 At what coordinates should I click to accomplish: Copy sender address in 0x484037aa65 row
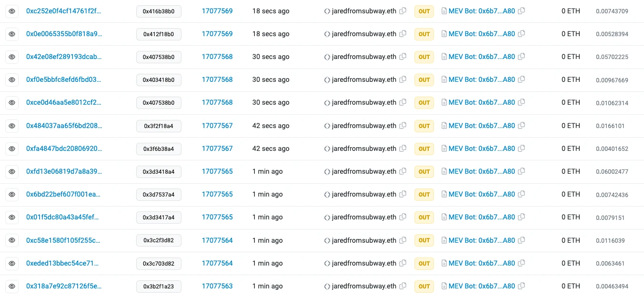pos(403,126)
